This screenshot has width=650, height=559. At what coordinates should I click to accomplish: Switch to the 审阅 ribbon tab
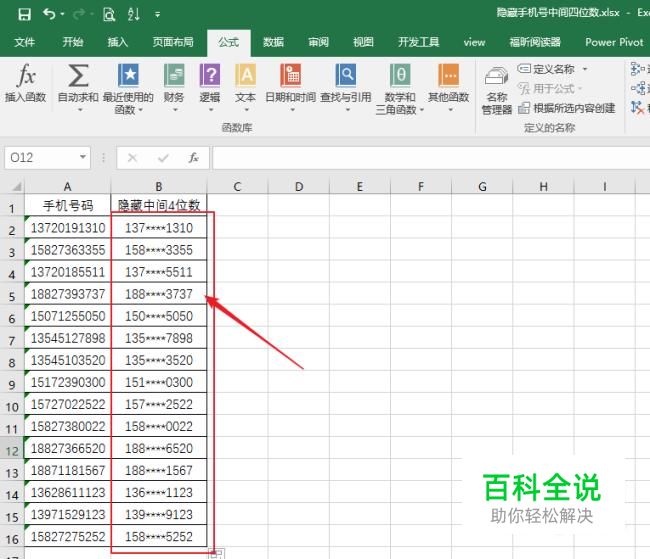(x=318, y=42)
